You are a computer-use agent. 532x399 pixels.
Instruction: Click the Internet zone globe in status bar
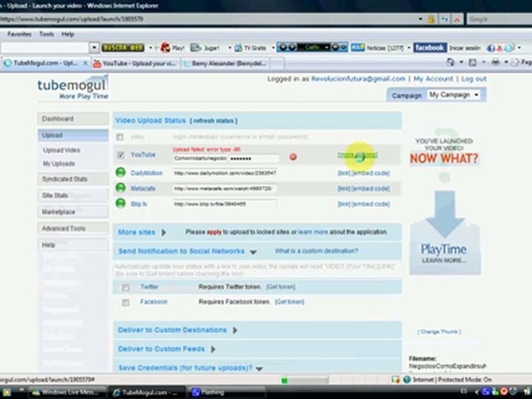(407, 380)
